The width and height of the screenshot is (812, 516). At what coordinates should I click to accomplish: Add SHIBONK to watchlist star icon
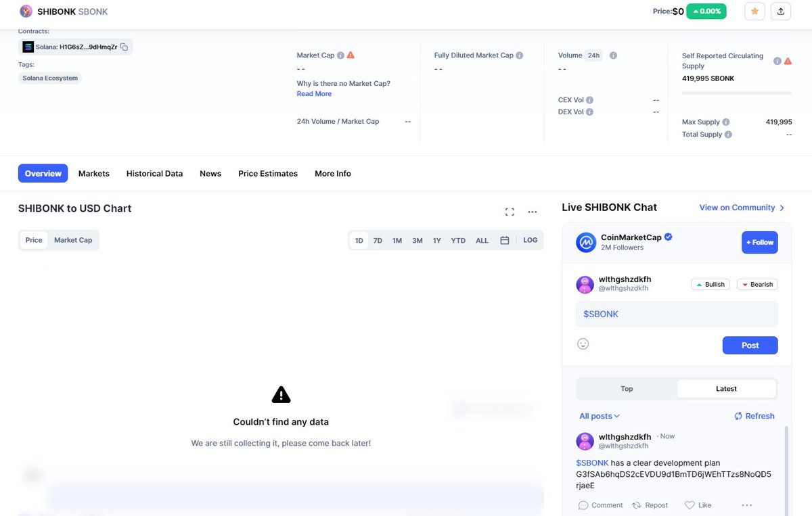[754, 11]
